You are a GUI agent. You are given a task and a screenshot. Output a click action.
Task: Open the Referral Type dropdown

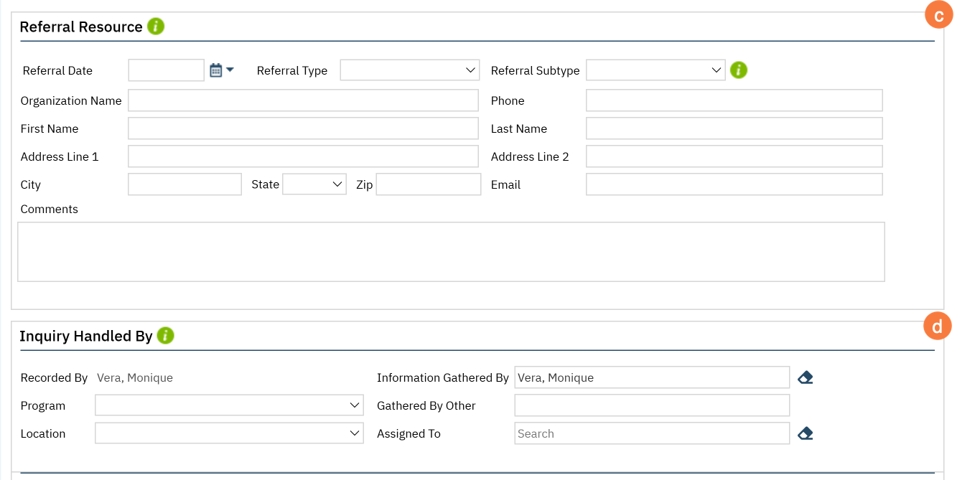(x=409, y=70)
